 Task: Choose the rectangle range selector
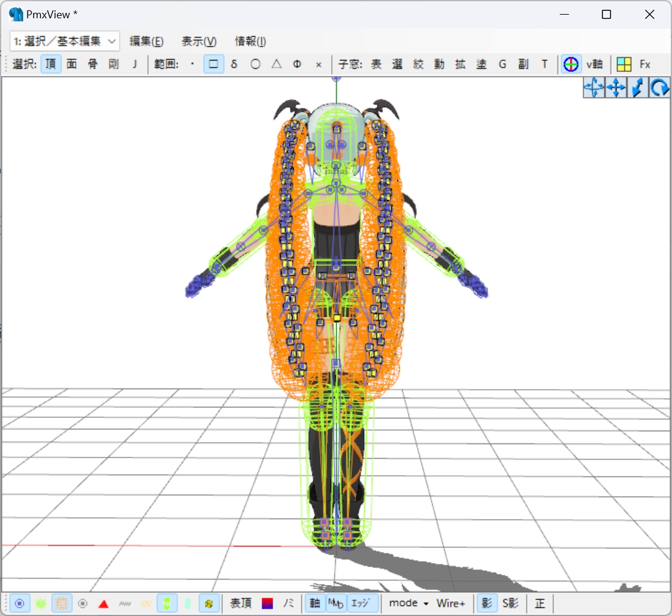click(x=213, y=64)
